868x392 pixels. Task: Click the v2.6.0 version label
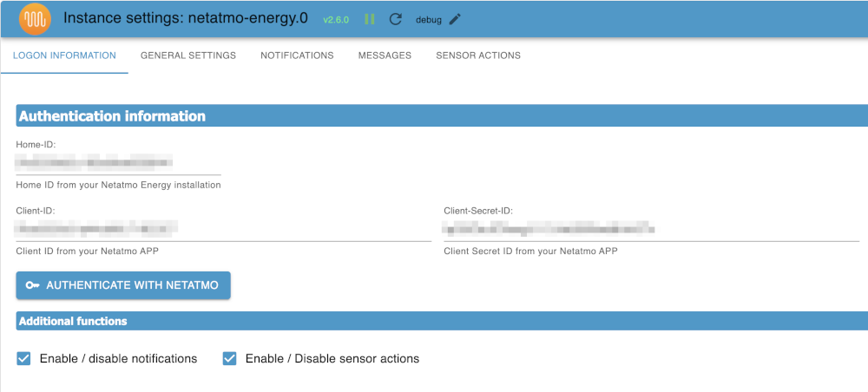tap(336, 20)
